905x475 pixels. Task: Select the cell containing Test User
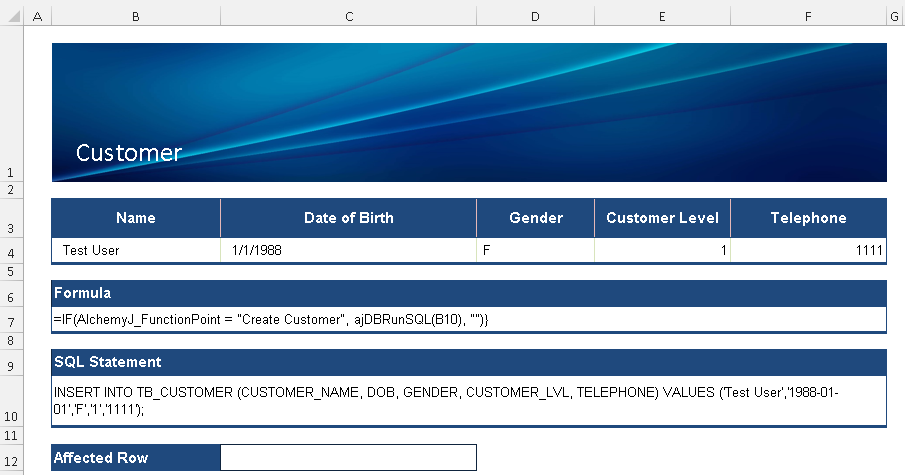pyautogui.click(x=136, y=251)
